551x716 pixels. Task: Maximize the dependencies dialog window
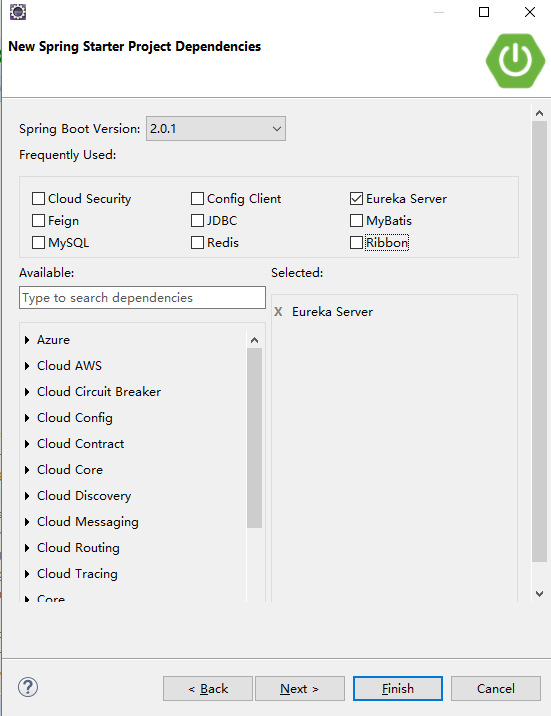484,12
